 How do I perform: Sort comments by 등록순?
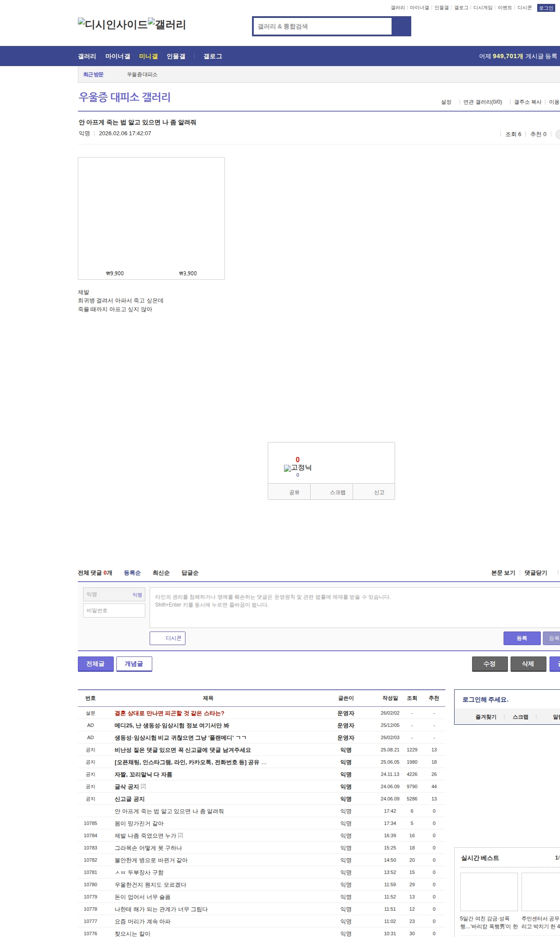coord(132,573)
